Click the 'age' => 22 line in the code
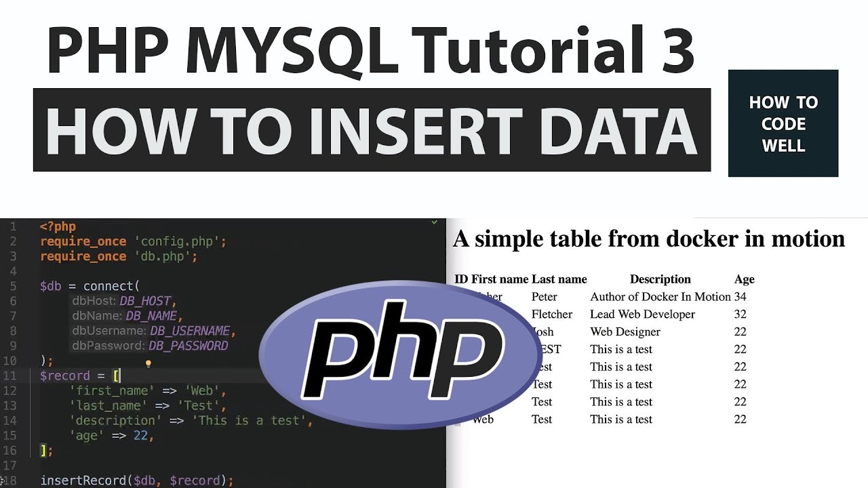The image size is (868, 488). [x=112, y=436]
